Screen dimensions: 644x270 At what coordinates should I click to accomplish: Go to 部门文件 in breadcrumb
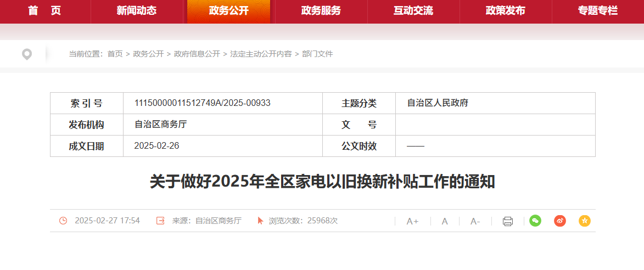tap(317, 54)
